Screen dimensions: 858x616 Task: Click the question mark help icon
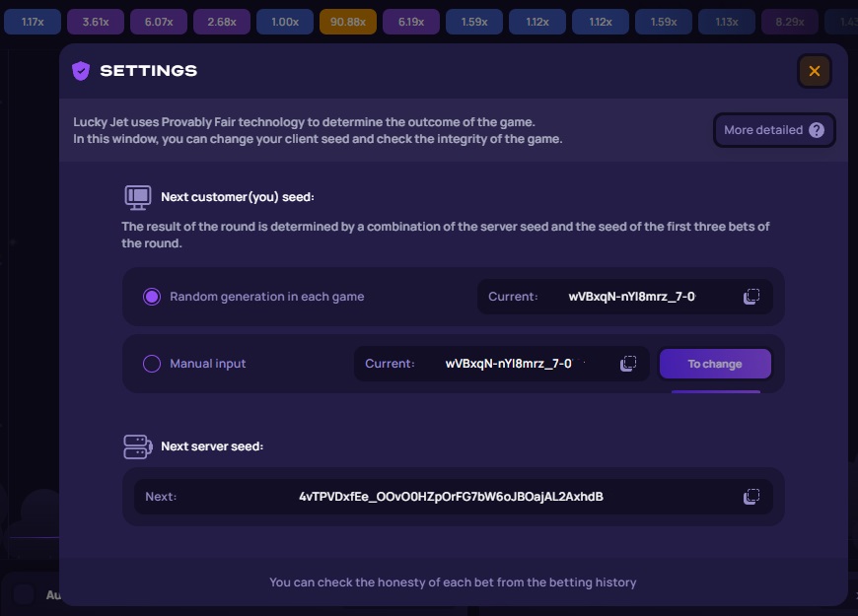click(816, 130)
